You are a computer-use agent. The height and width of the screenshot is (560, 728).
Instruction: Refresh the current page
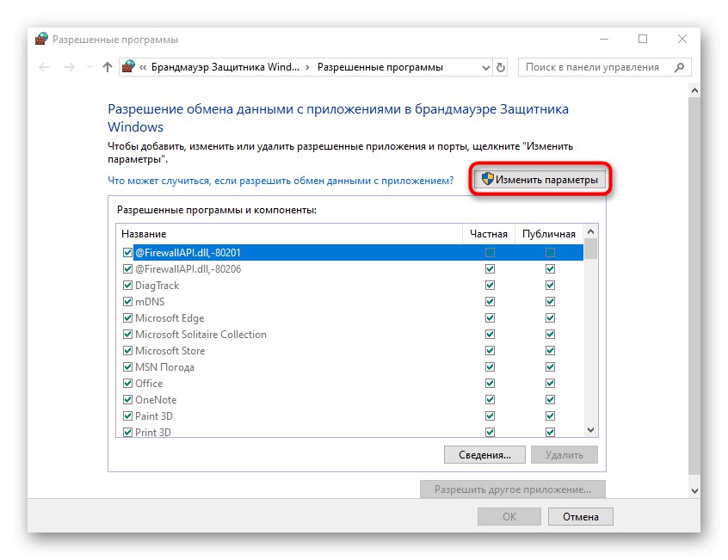pyautogui.click(x=501, y=68)
